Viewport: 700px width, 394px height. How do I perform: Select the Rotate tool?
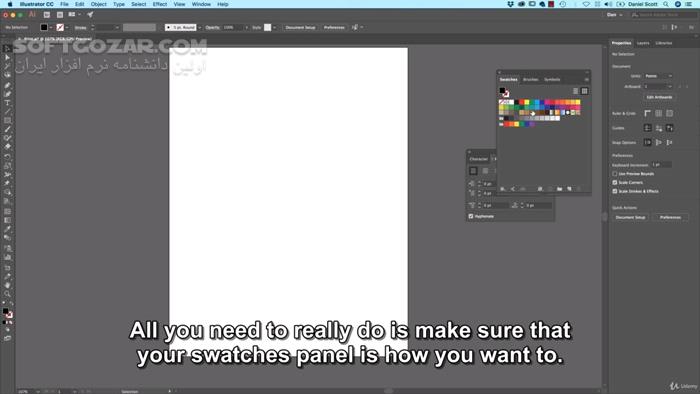tap(7, 157)
